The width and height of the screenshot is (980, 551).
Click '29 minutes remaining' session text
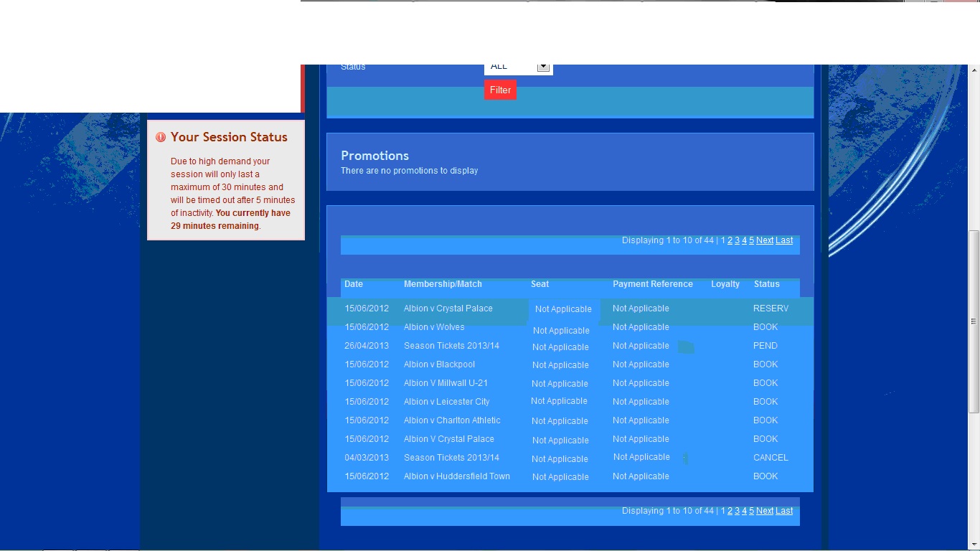tap(215, 226)
